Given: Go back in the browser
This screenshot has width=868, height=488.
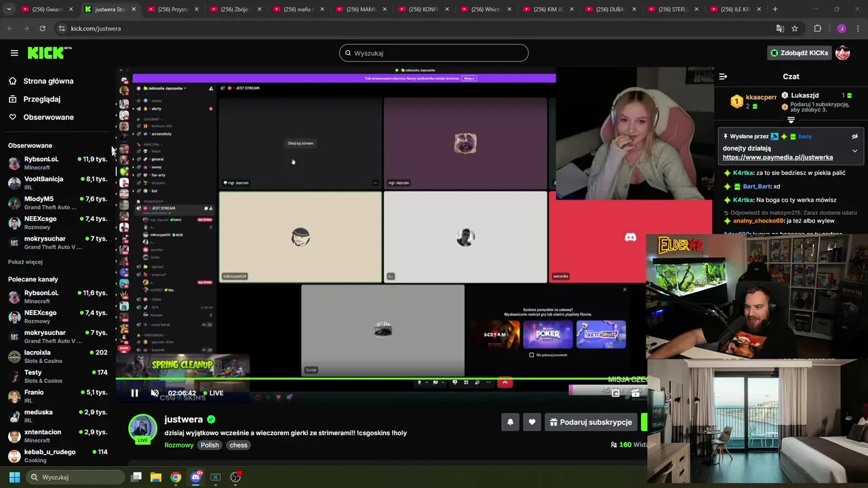Looking at the screenshot, I should coord(10,28).
